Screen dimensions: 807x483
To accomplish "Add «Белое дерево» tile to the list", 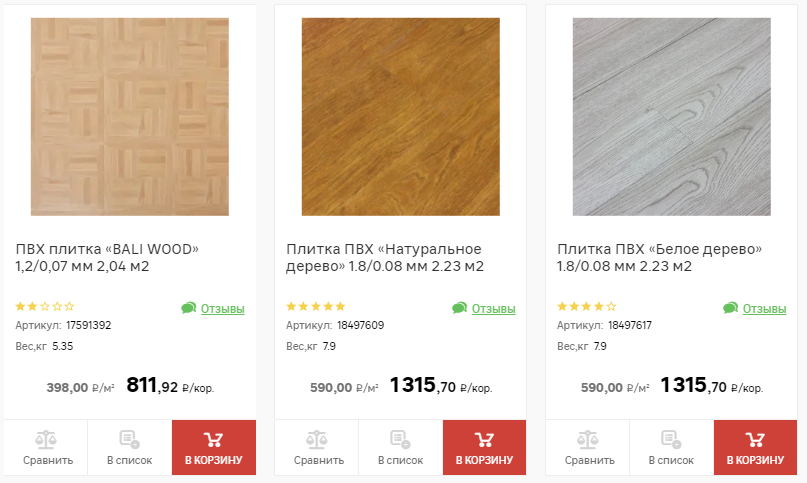I will click(671, 447).
